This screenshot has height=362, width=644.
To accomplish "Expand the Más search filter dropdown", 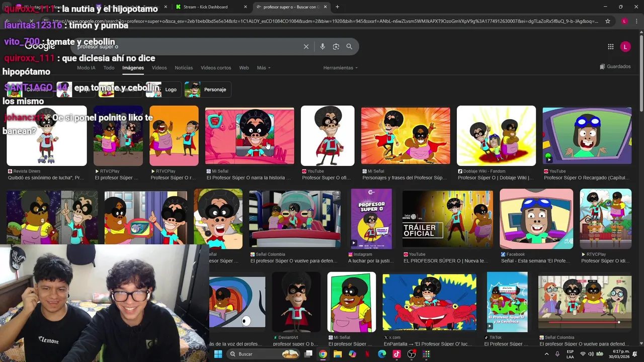I will pos(264,68).
